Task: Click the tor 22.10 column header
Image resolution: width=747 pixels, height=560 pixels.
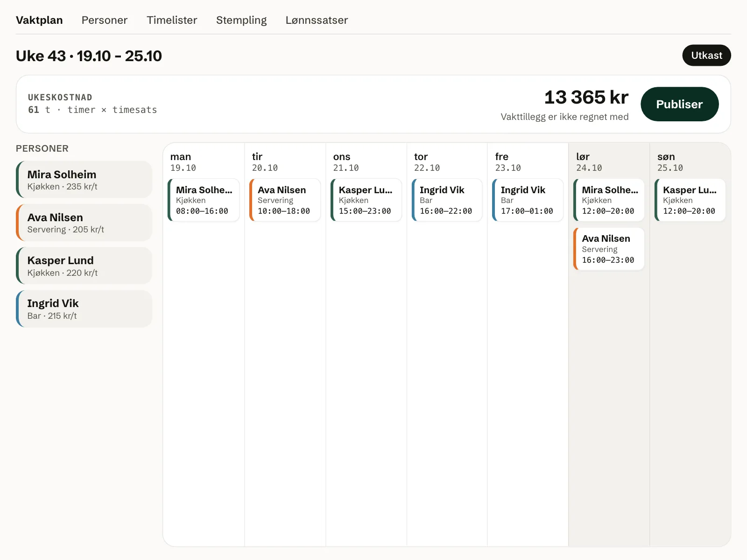Action: (427, 162)
